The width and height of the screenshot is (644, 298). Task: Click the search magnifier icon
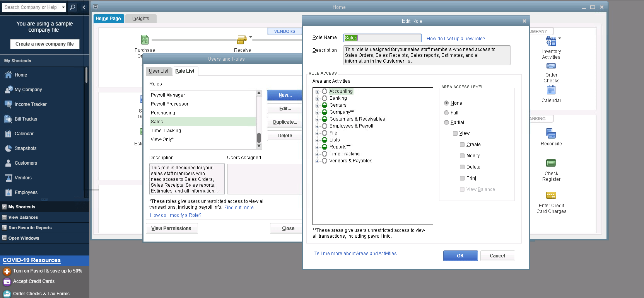click(x=72, y=7)
